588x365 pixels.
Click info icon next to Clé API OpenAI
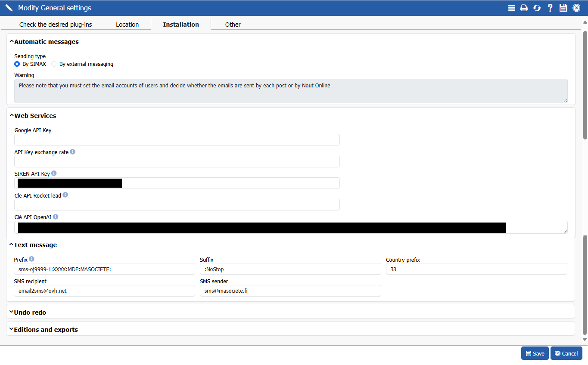click(56, 217)
